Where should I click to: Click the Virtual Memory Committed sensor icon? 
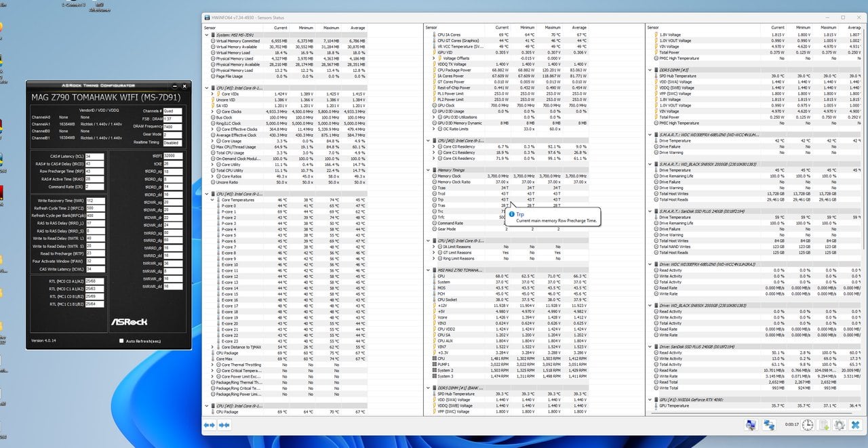(x=213, y=41)
